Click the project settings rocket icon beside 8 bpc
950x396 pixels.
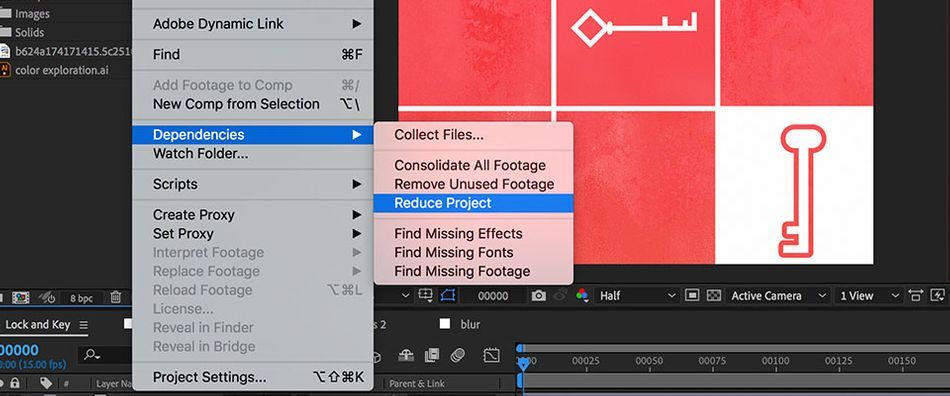[47, 297]
